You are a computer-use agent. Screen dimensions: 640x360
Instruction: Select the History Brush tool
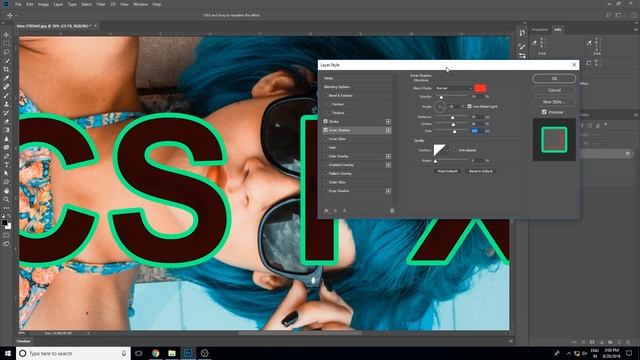6,113
